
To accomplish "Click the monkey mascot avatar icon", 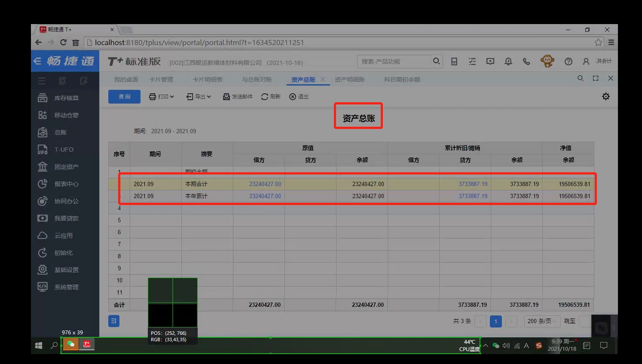I will tap(547, 61).
